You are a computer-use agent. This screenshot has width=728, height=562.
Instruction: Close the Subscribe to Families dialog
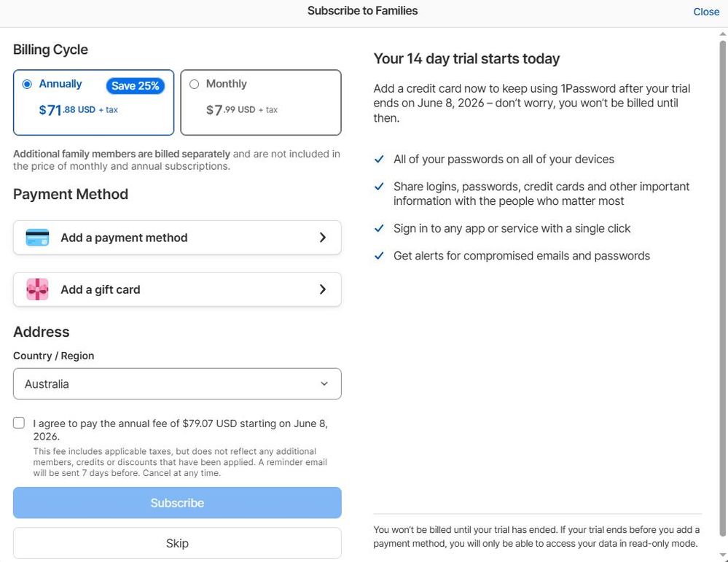(x=706, y=12)
